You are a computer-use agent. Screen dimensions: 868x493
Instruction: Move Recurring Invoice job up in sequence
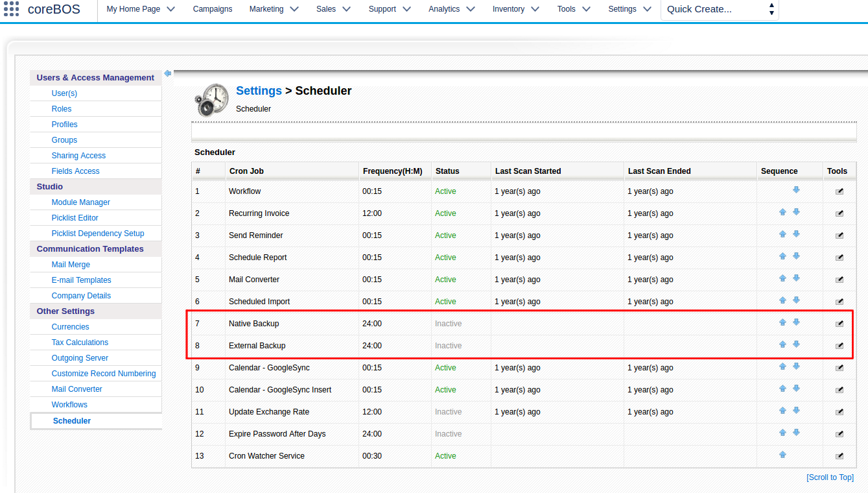coord(782,212)
